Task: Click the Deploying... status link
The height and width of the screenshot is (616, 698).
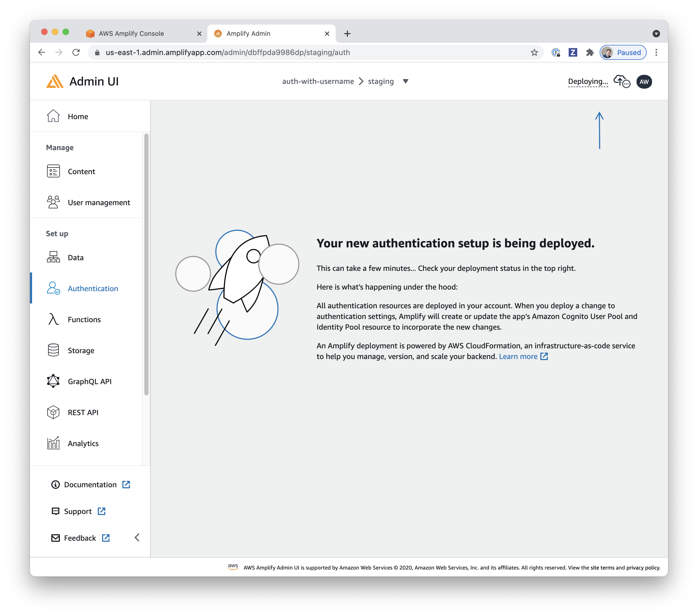Action: [588, 81]
